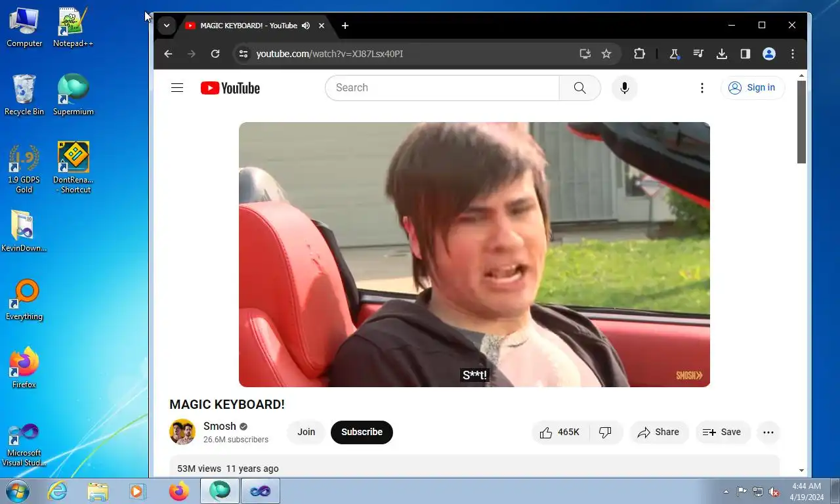The image size is (840, 504).
Task: Pause the video by clicking the player
Action: coord(474,255)
